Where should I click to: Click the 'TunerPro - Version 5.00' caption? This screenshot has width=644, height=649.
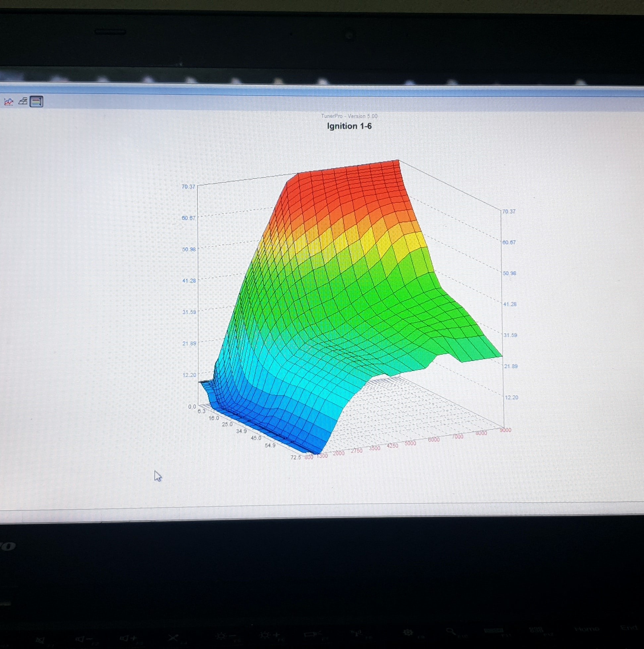(349, 116)
